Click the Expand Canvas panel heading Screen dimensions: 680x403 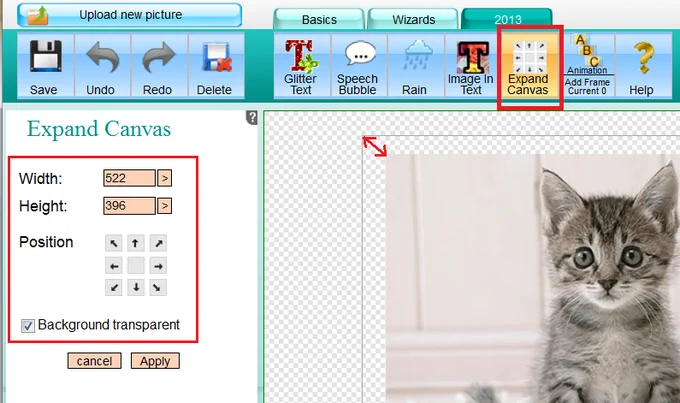pos(99,129)
